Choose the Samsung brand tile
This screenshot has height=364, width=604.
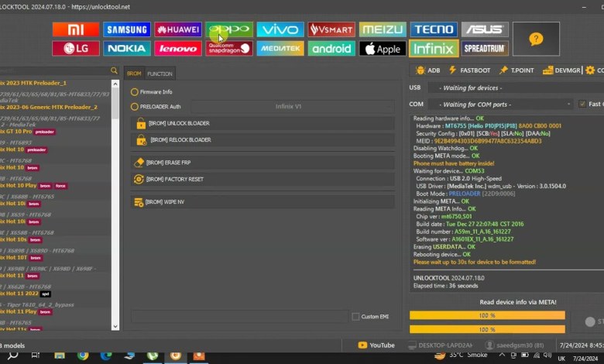click(x=127, y=29)
